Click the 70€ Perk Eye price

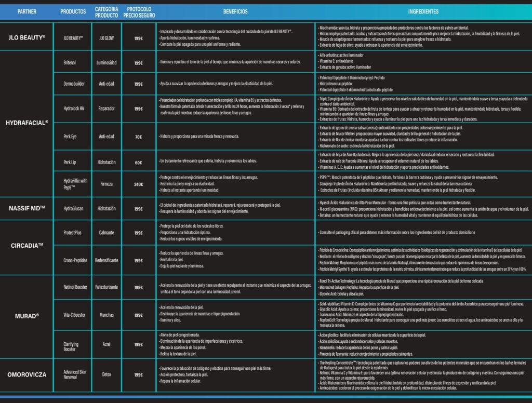(138, 137)
